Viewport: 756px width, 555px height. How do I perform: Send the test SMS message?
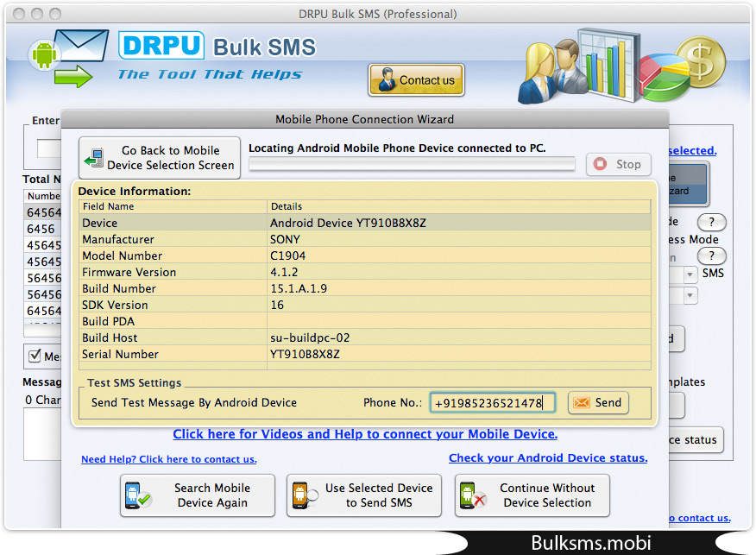598,402
